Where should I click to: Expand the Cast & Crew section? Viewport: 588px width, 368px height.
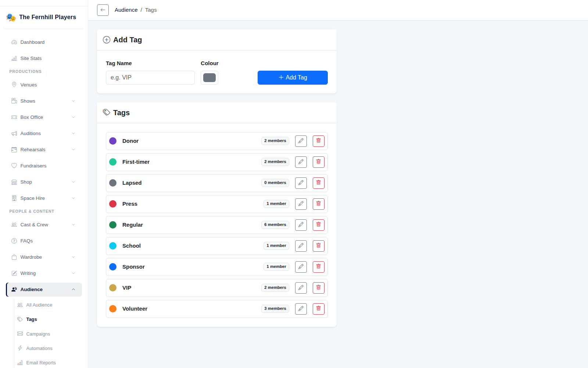[x=44, y=225]
